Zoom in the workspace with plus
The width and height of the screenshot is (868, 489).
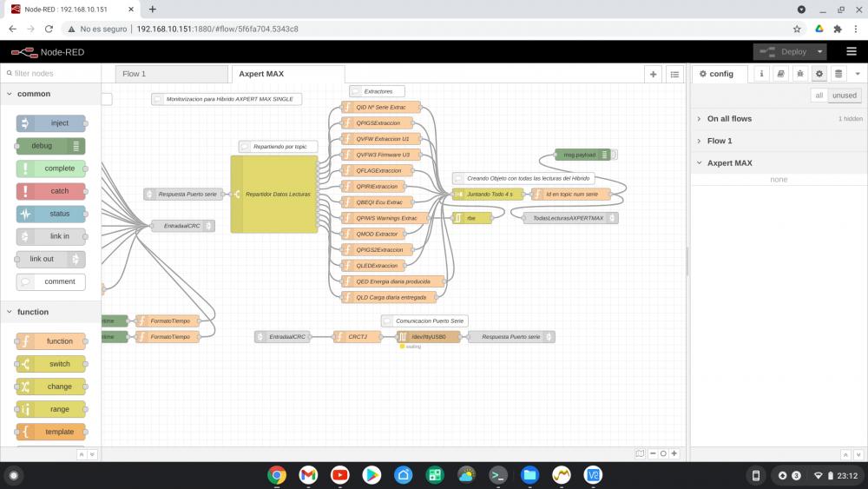[674, 453]
